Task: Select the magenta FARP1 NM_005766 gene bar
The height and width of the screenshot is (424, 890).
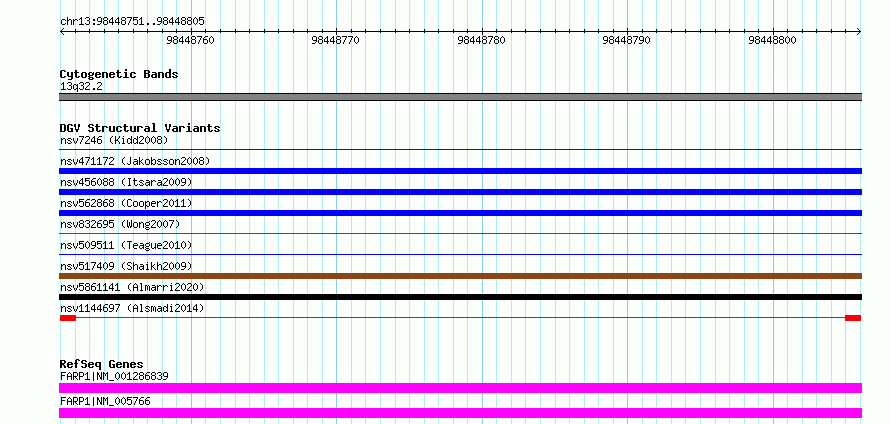Action: coord(460,413)
